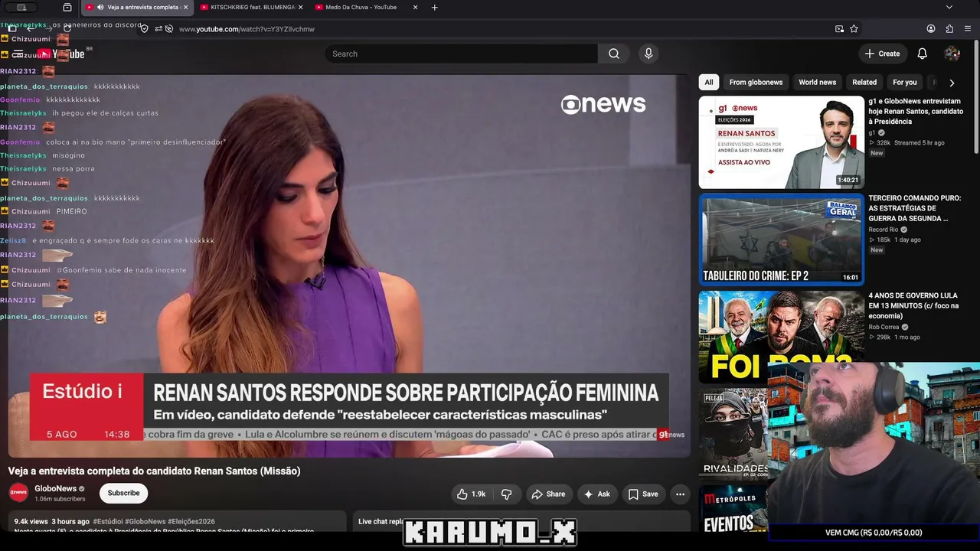This screenshot has height=551, width=980.
Task: Click the YouTube search magnifier button
Action: [x=614, y=54]
